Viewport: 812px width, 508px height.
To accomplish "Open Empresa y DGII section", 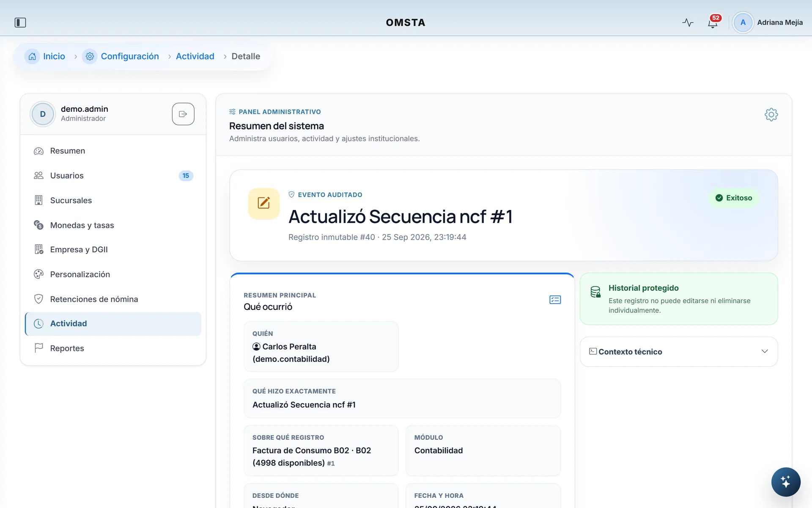I will point(113,250).
